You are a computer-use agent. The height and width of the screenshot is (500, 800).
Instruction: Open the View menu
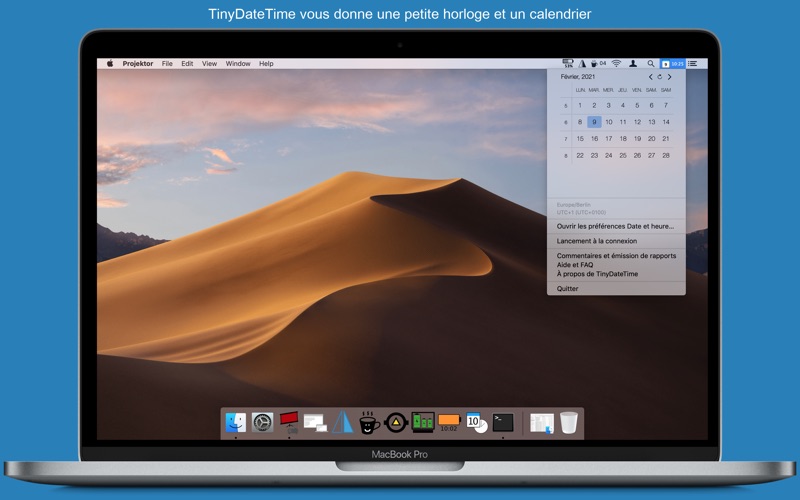[x=209, y=64]
